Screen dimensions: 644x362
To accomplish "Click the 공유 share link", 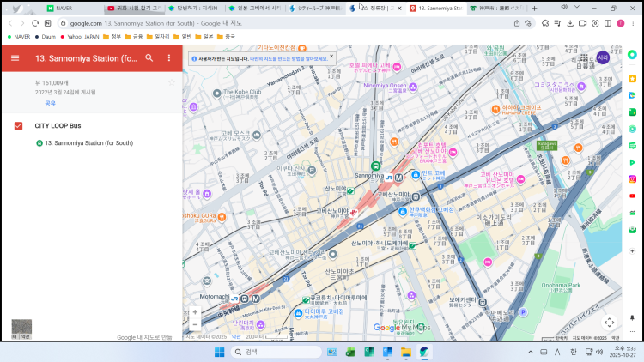I will [50, 103].
